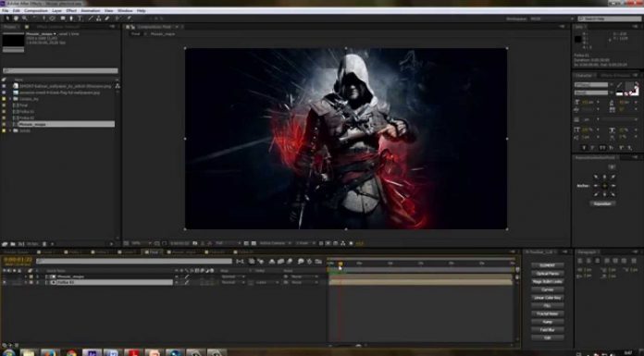Click the ELEMENT script button

click(x=547, y=265)
